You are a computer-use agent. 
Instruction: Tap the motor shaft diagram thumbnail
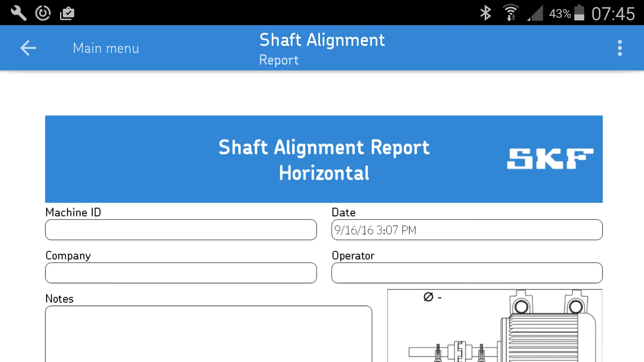point(495,326)
